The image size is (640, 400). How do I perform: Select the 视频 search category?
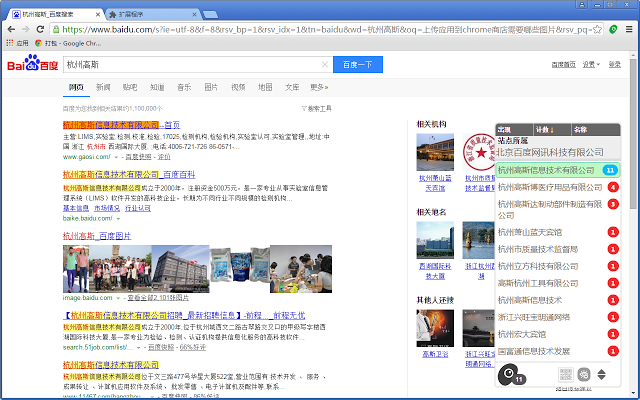[238, 87]
